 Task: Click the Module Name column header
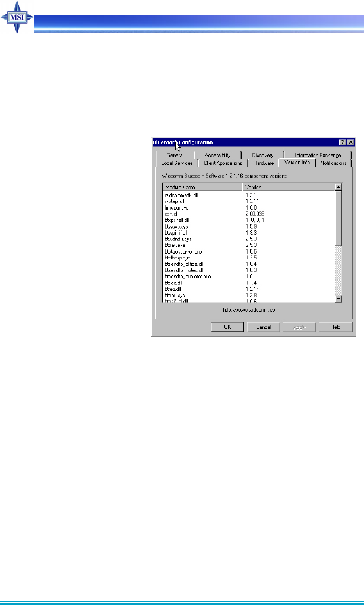tap(202, 187)
